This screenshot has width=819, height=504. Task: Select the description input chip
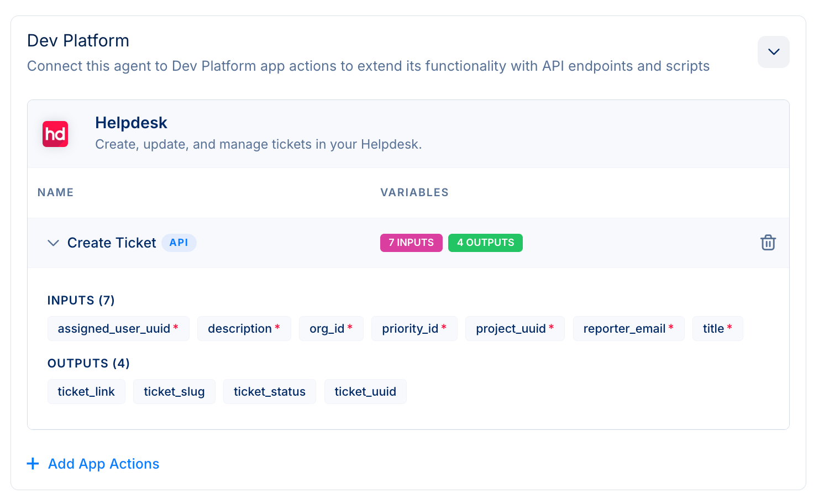[x=244, y=329]
